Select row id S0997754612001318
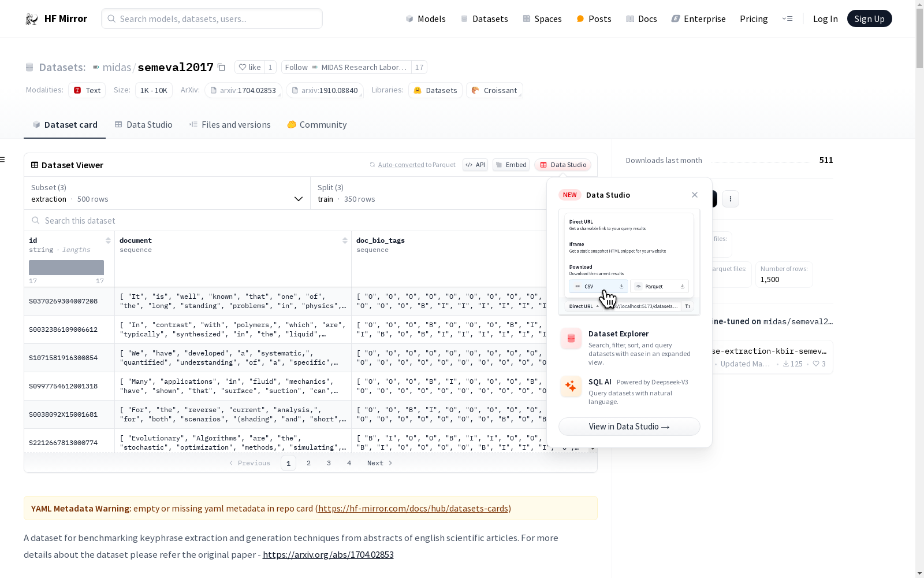Image resolution: width=924 pixels, height=578 pixels. (64, 386)
